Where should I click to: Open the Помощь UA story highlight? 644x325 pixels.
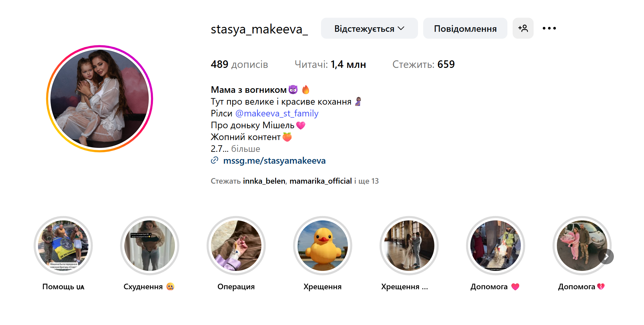pos(63,245)
